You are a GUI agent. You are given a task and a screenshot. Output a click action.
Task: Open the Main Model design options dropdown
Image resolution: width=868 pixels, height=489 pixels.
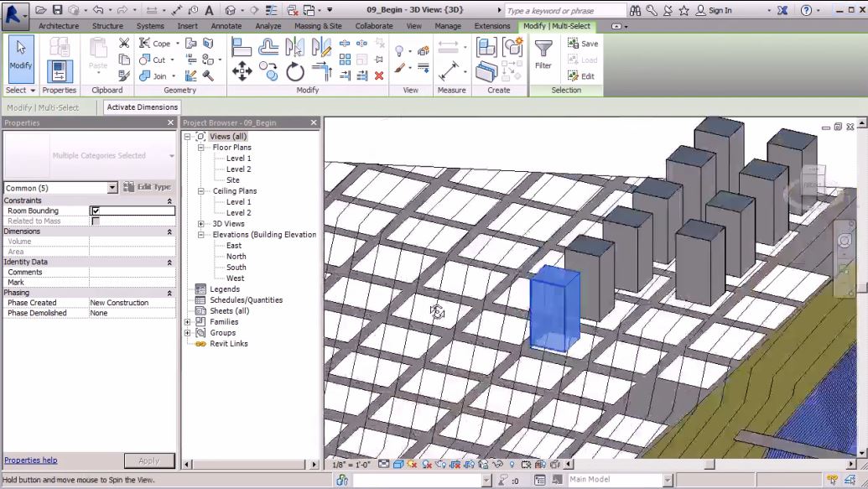click(x=668, y=480)
